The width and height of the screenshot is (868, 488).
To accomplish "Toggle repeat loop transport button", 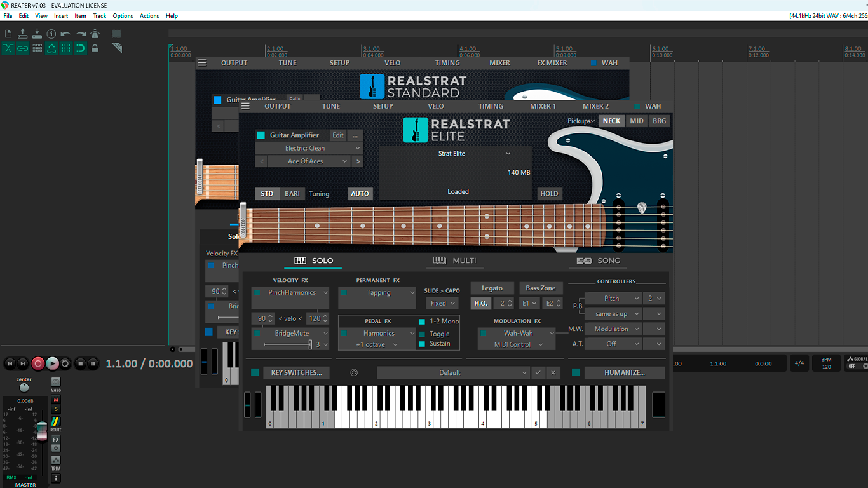I will pyautogui.click(x=65, y=363).
